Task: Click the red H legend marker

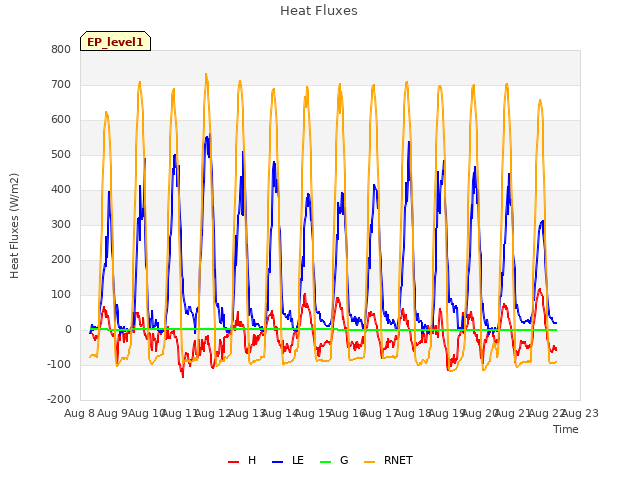Action: pyautogui.click(x=233, y=462)
